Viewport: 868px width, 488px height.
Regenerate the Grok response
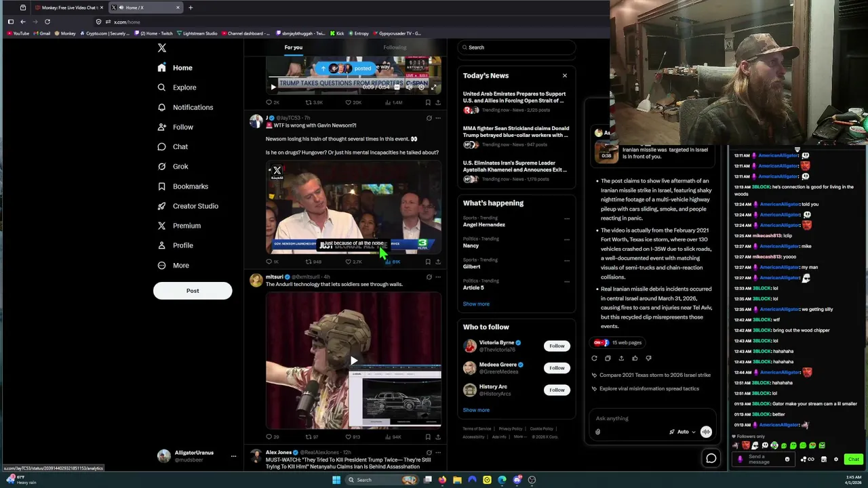[594, 359]
